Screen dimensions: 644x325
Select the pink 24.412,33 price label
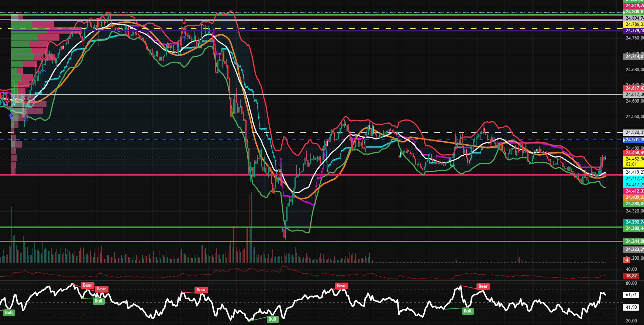click(634, 191)
